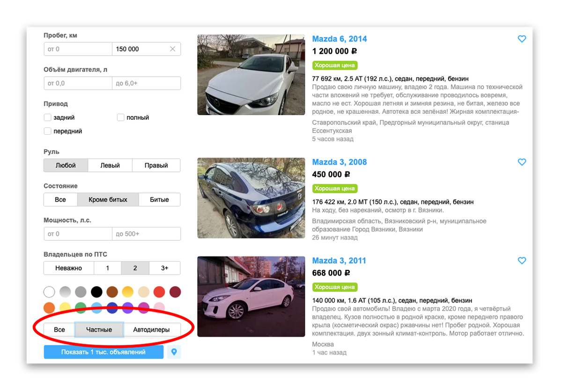Open the Mazda 3, 2008 listing title
The width and height of the screenshot is (562, 392).
[x=340, y=162]
